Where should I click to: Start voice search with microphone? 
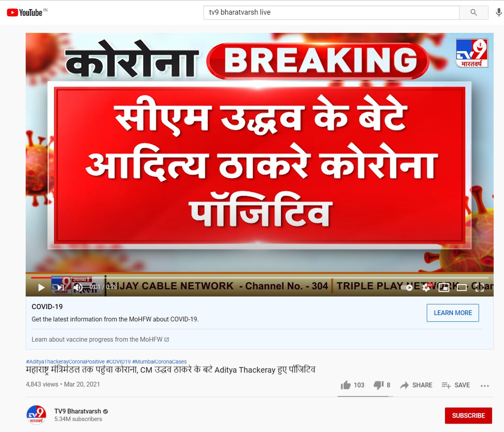click(x=499, y=12)
